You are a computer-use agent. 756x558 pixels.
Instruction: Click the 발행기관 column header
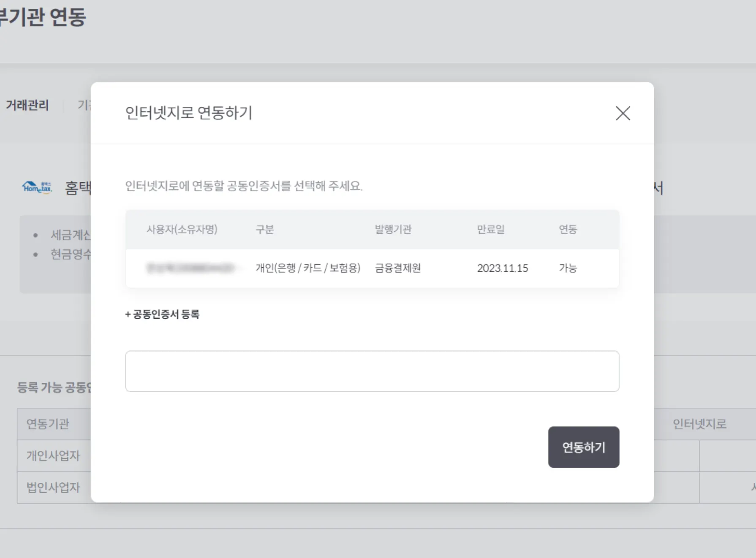[x=393, y=229]
